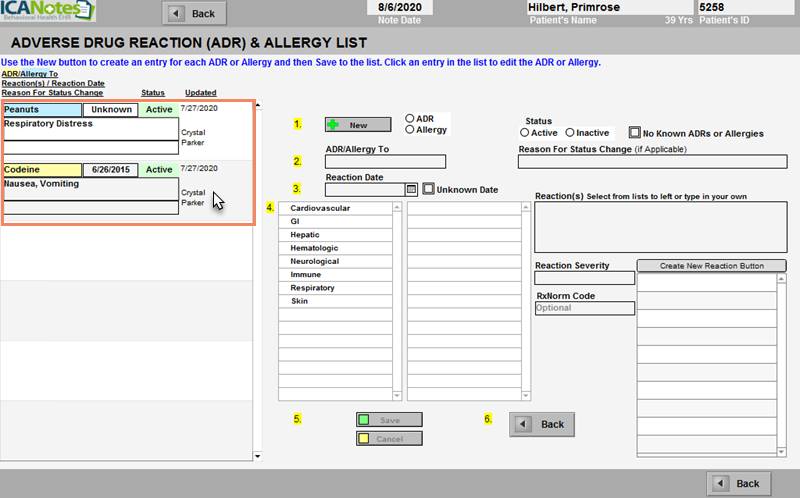Click the ICANotes logo

48,13
